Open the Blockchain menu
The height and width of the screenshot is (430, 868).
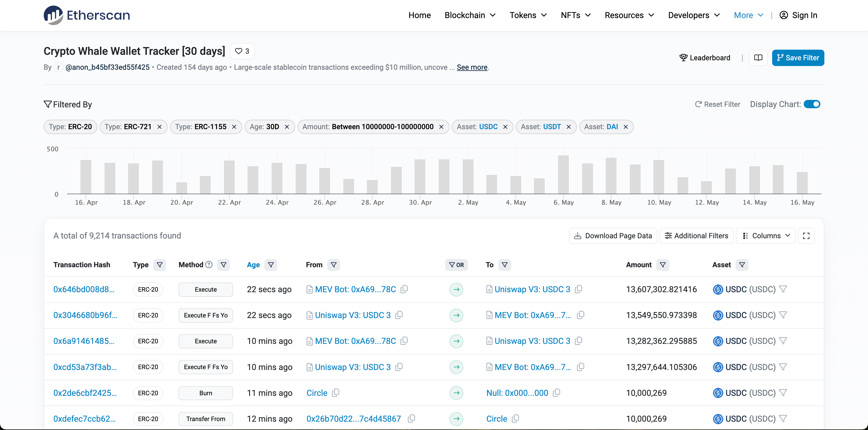click(470, 15)
